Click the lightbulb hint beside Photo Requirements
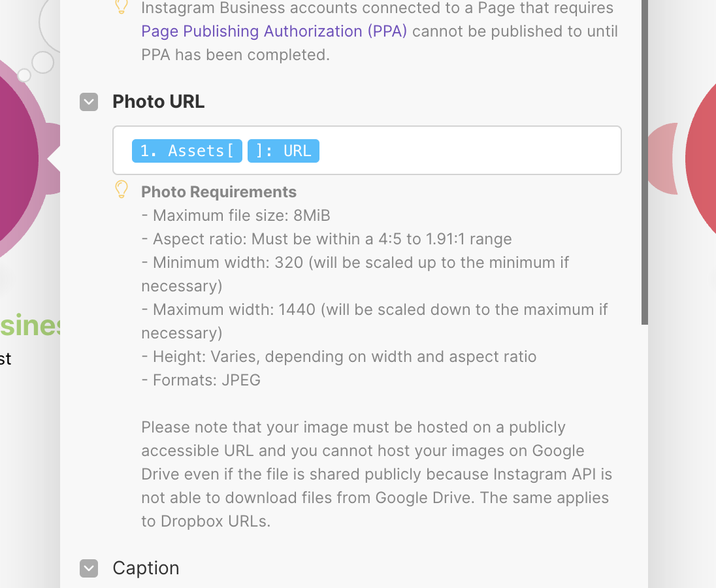The image size is (716, 588). (122, 190)
